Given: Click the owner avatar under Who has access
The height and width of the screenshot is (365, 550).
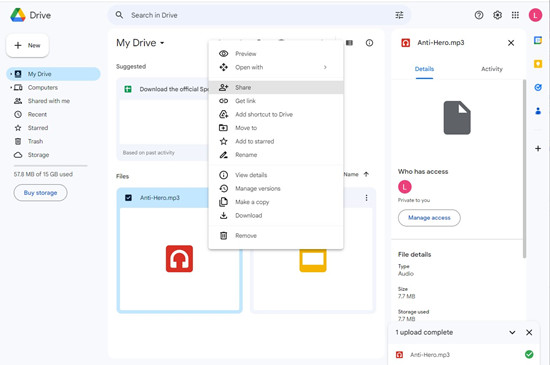Looking at the screenshot, I should [x=404, y=187].
